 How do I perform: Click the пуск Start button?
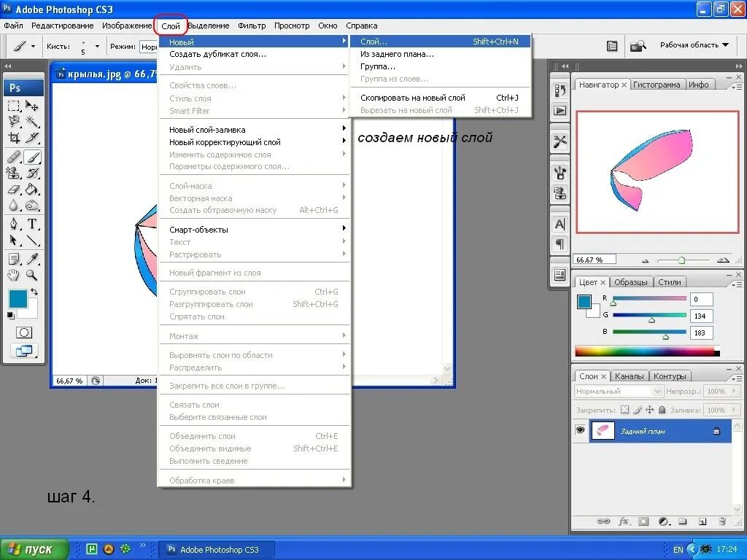tap(34, 549)
